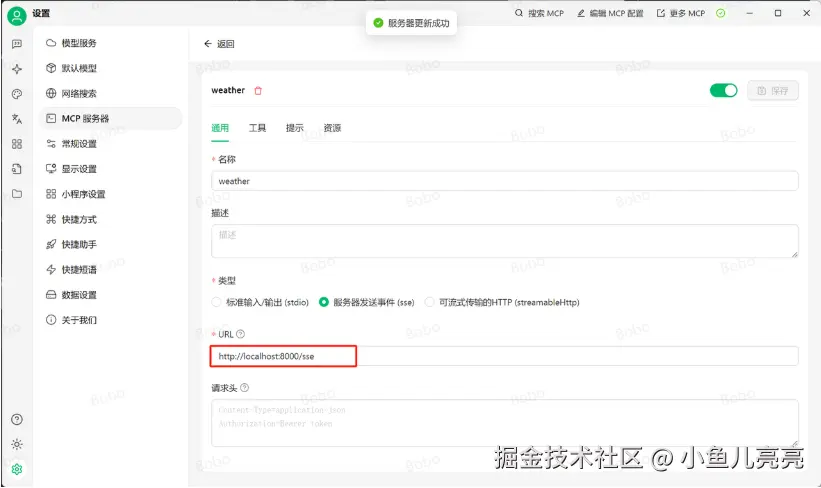Viewport: 821px width, 488px height.
Task: Switch to the 通用 tab
Action: (220, 128)
